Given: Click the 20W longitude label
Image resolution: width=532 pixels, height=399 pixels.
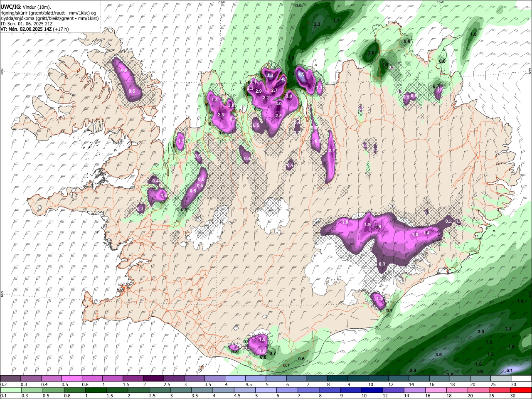Looking at the screenshot, I should 221,2.
